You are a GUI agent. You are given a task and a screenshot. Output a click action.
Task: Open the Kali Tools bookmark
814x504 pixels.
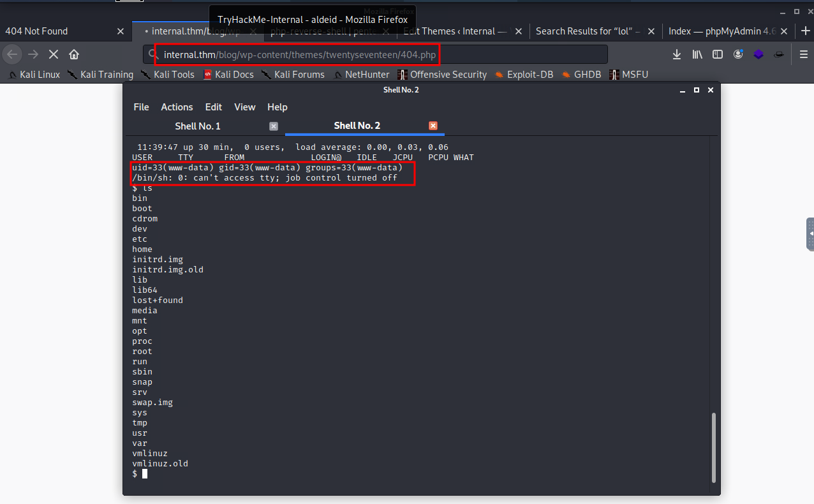(x=167, y=75)
